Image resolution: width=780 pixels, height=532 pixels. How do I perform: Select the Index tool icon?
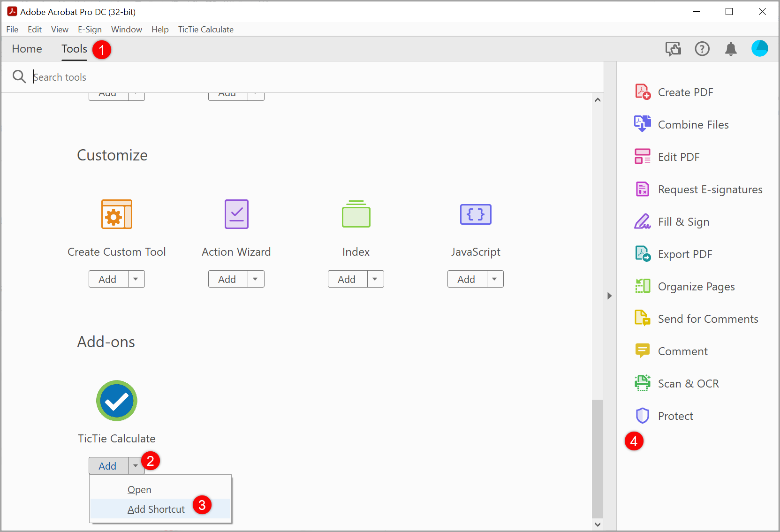(356, 214)
